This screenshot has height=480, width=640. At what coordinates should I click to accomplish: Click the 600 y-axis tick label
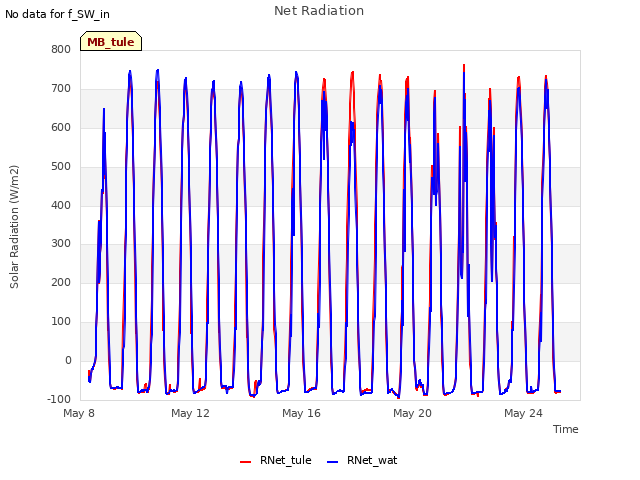(x=61, y=127)
